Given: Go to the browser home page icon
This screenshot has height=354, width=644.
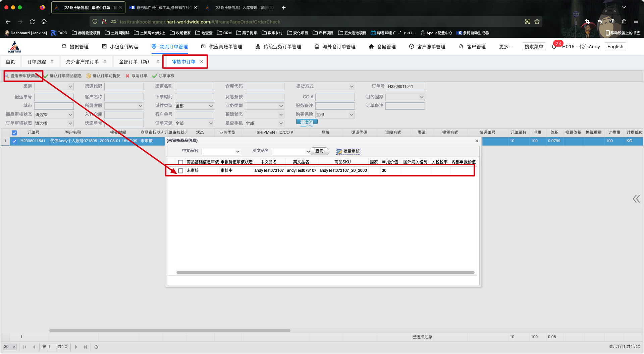Looking at the screenshot, I should [44, 22].
